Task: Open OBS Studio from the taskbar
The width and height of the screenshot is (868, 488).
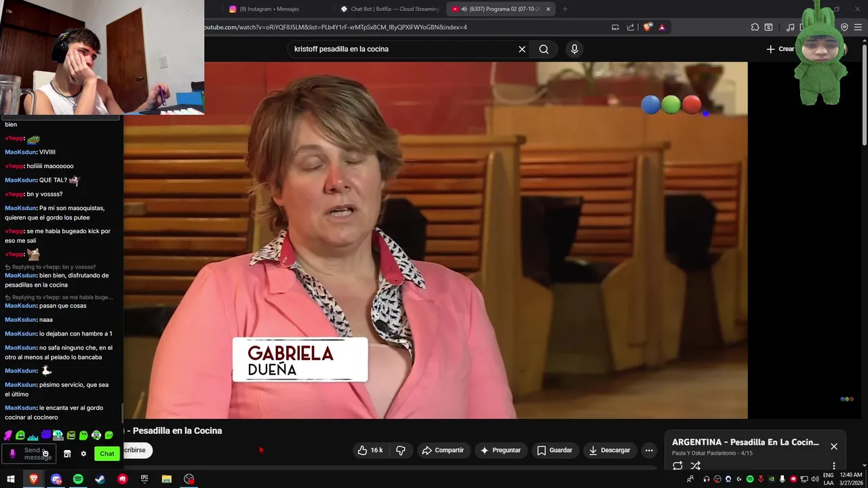Action: point(189,479)
